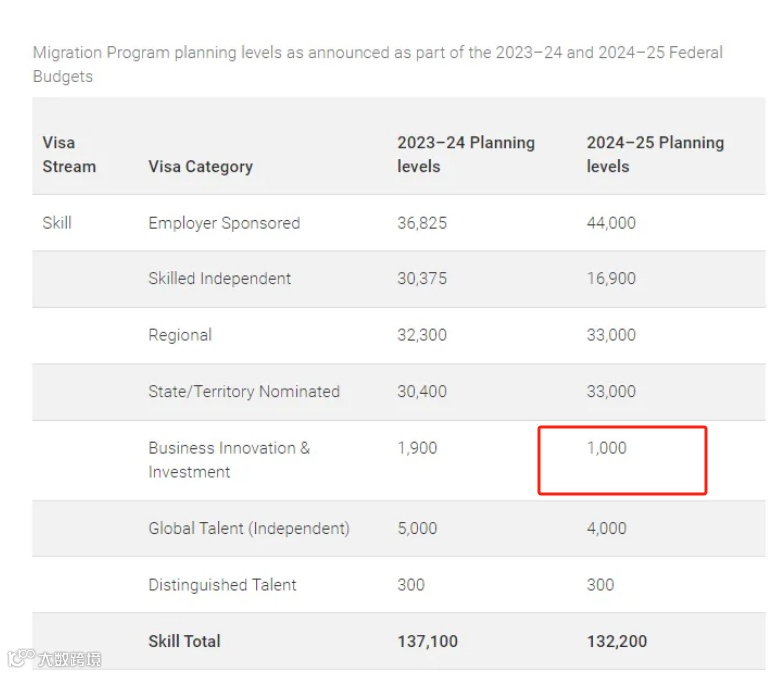Select the "Employer Sponsored" row label
768x674 pixels.
[224, 223]
